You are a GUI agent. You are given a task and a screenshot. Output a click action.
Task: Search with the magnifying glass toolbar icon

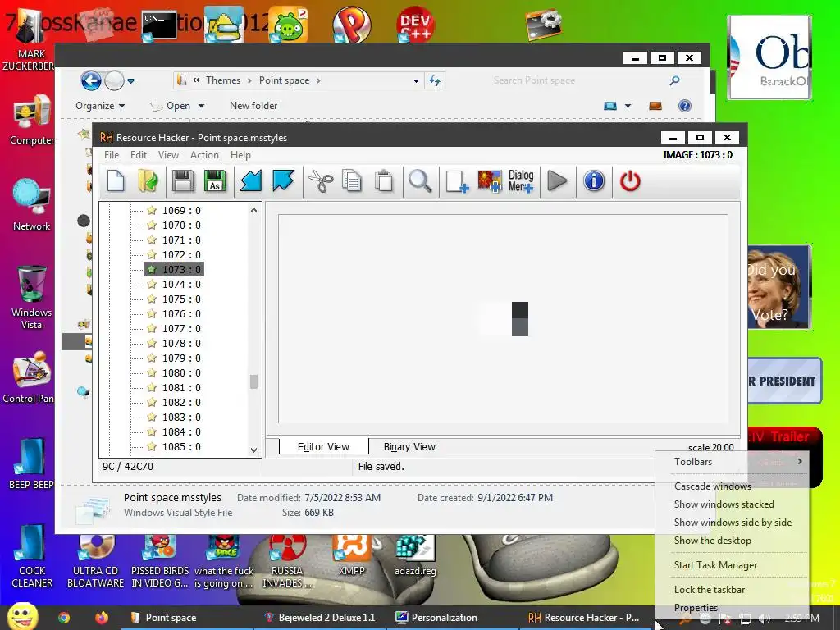coord(419,181)
